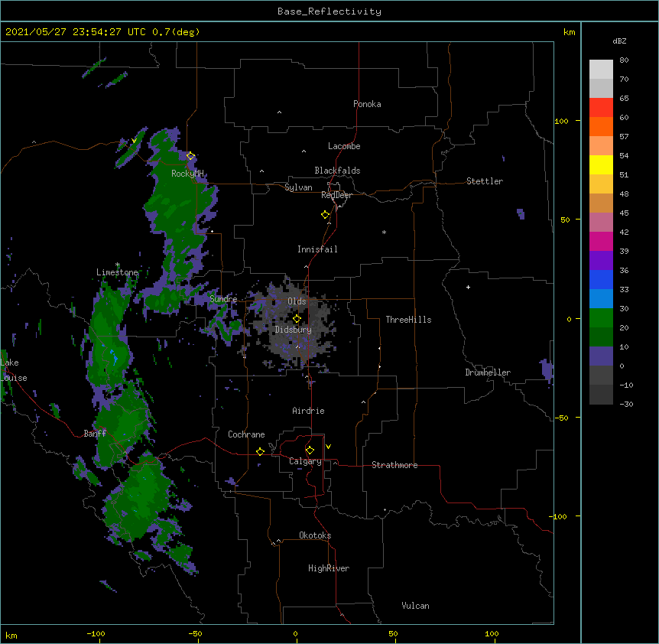Screen dimensions: 659x644
Task: Select the slate-blue 10-0 dBZ legend swatch
Action: [x=601, y=356]
